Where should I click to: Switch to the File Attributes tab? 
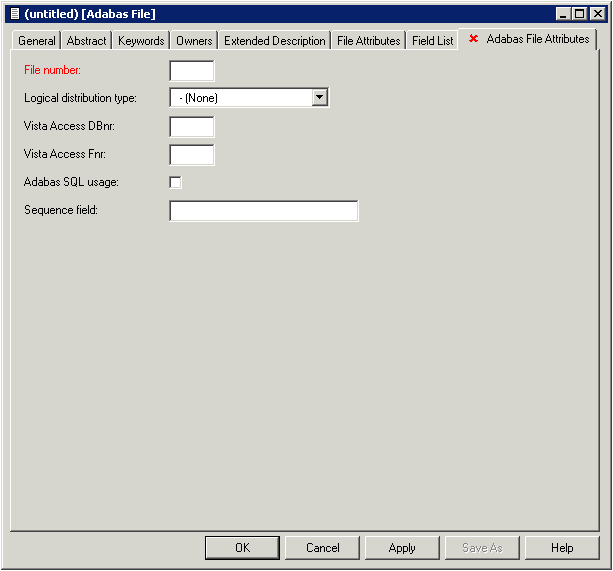368,41
